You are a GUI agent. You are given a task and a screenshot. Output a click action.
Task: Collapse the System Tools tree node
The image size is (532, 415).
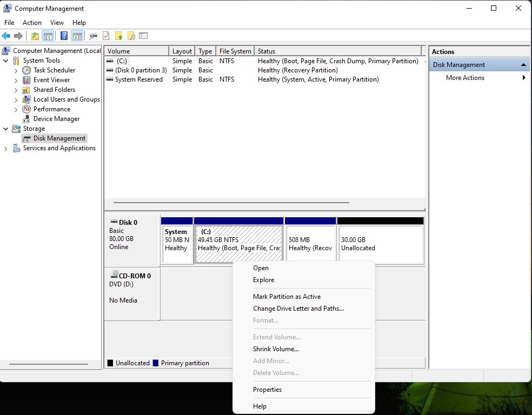pos(6,61)
